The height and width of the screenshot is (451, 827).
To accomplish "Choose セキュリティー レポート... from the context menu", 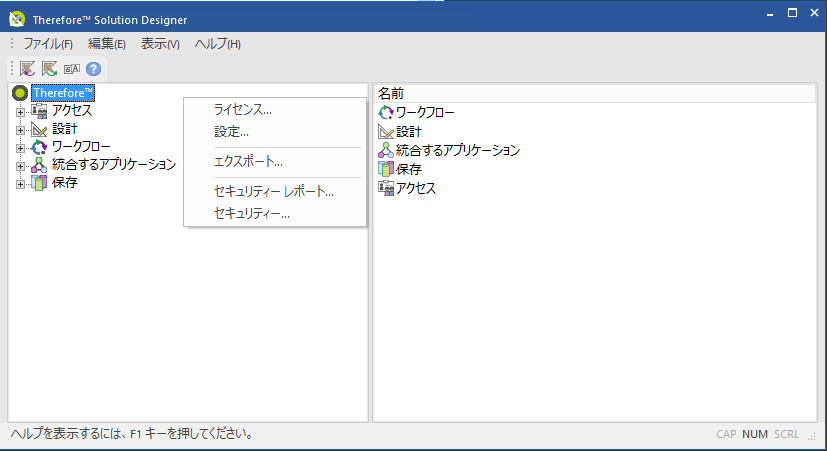I will (x=275, y=191).
